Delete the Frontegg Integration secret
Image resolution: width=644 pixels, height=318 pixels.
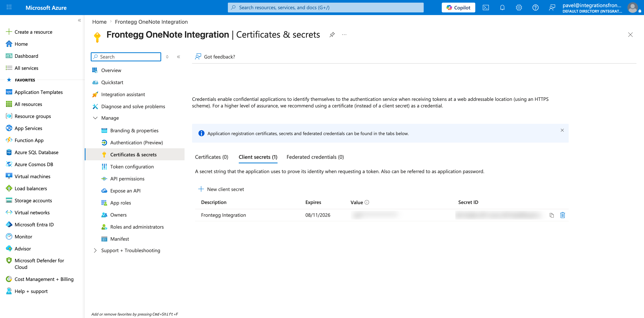[x=562, y=215]
